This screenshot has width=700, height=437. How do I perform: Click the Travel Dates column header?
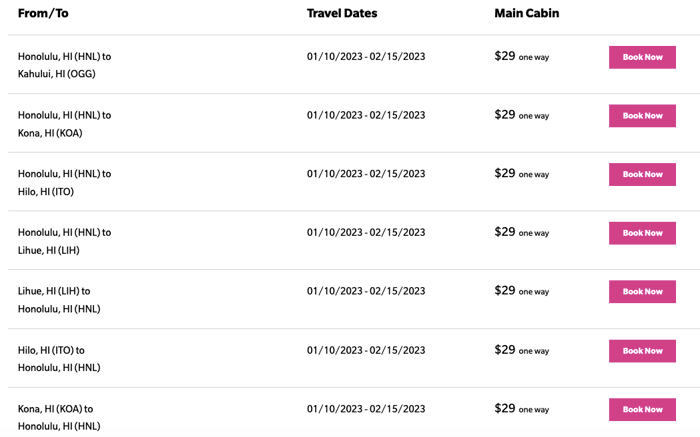point(342,14)
